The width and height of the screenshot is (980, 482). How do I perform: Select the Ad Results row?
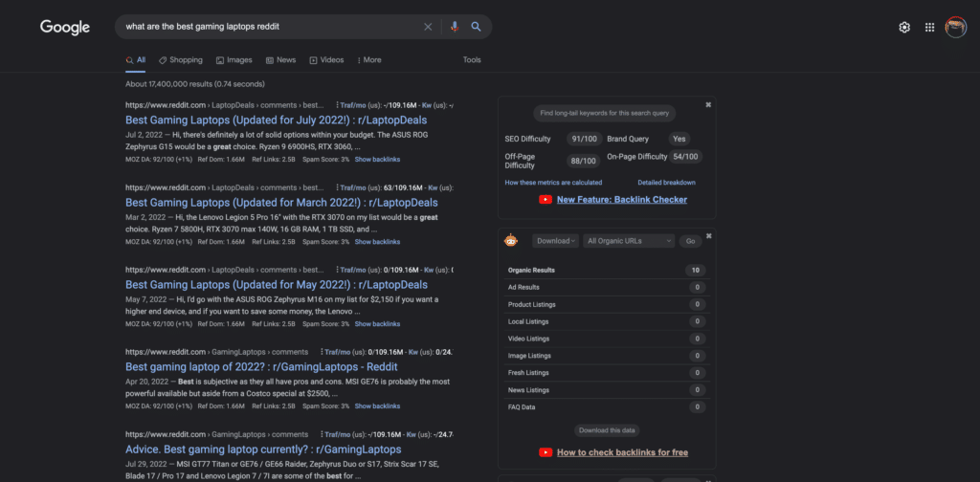(606, 287)
